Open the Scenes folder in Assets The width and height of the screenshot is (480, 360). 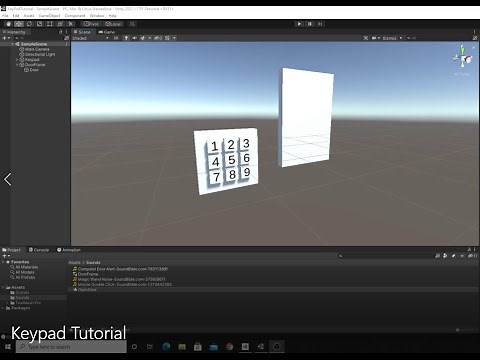pyautogui.click(x=20, y=293)
